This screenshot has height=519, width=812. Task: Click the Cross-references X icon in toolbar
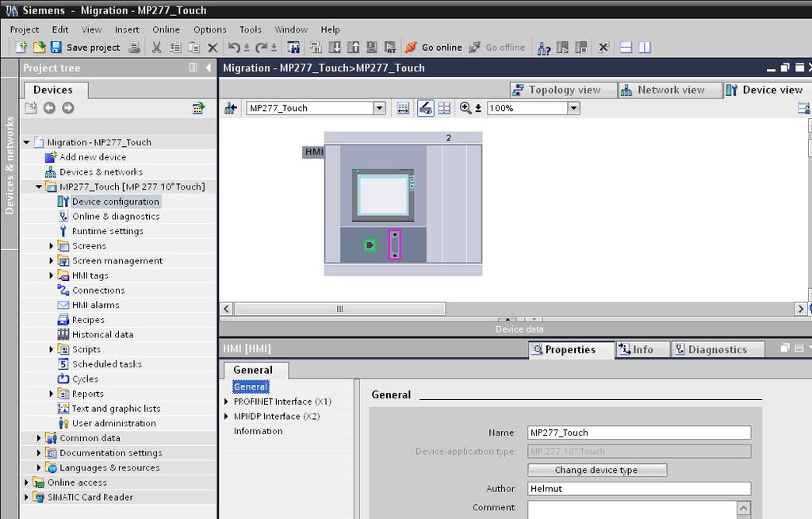pos(603,47)
